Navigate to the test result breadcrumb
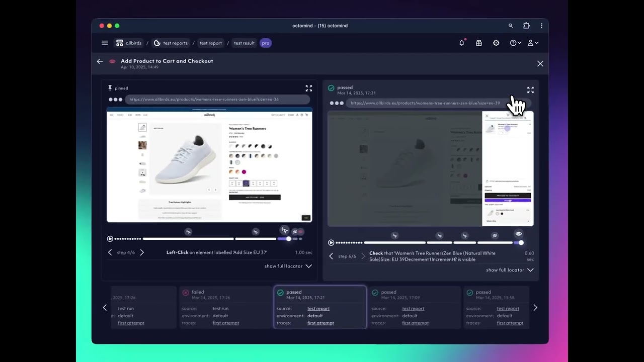The image size is (644, 362). [245, 43]
